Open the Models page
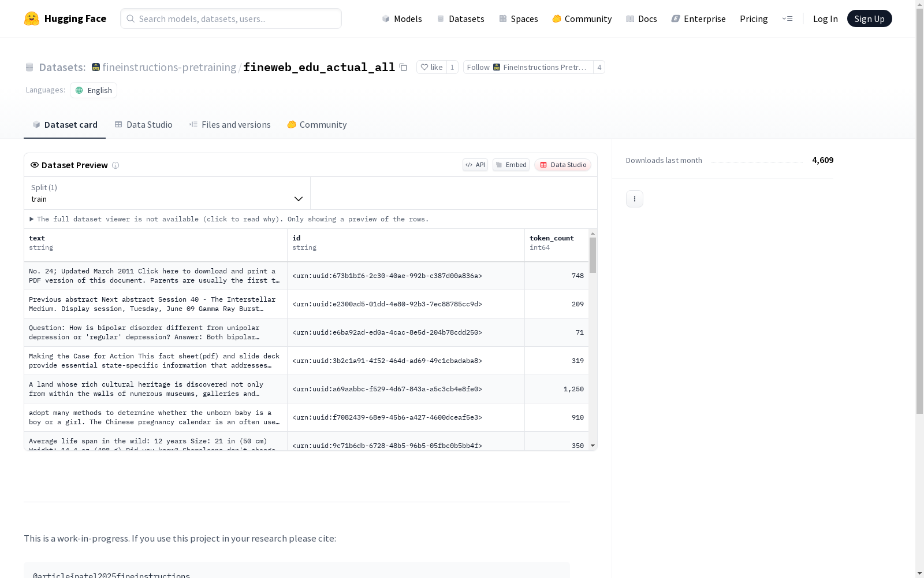Viewport: 924px width, 578px height. [402, 18]
